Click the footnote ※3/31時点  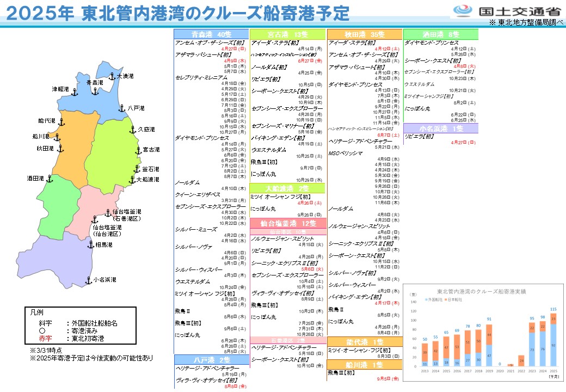point(46,350)
